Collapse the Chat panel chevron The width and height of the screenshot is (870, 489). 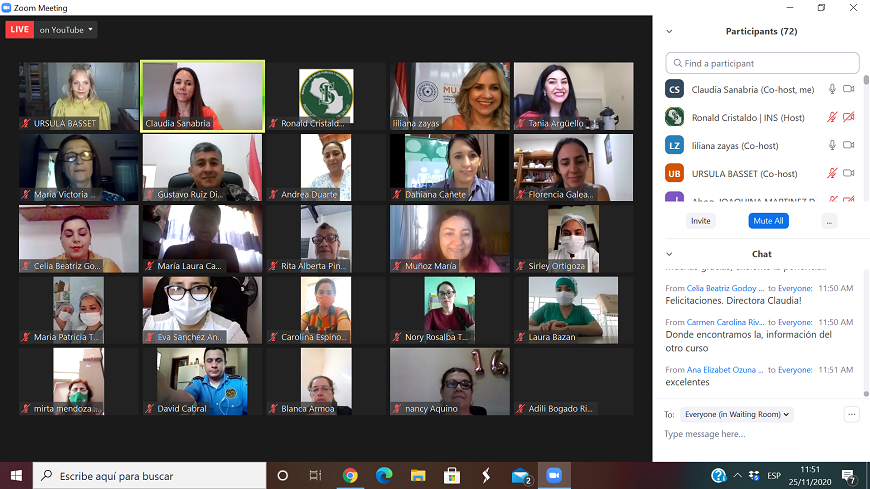click(669, 254)
